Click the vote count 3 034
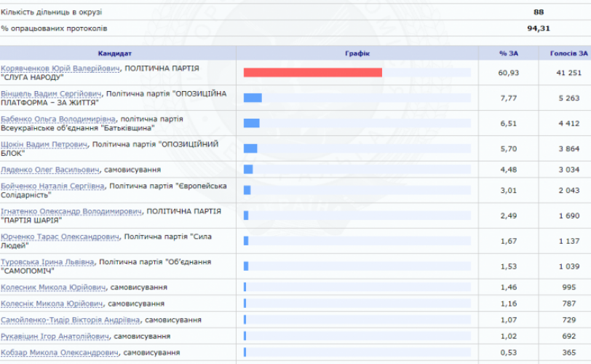 point(568,170)
